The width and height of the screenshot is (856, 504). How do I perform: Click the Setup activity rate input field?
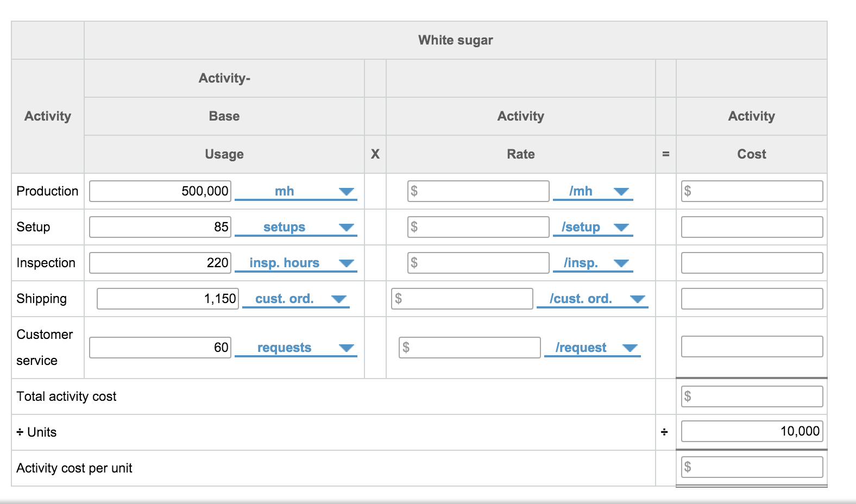479,227
